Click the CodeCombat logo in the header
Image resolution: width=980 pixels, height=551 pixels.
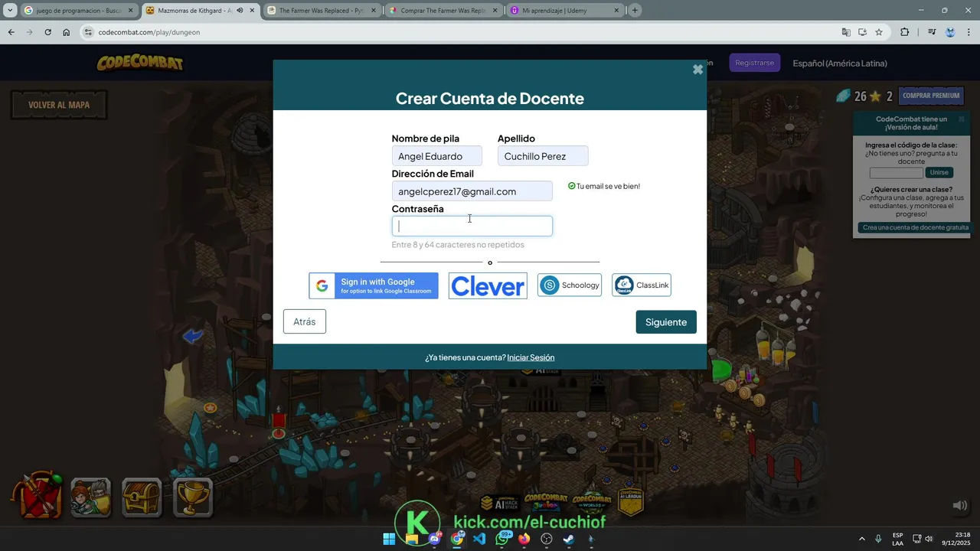[140, 63]
